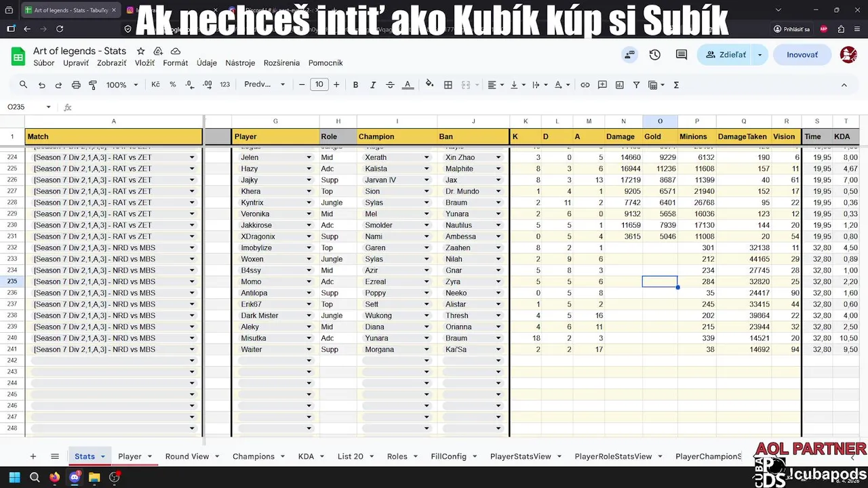Open the toolbar search menus magnifier
Screen dimensions: 868x488
[x=24, y=85]
